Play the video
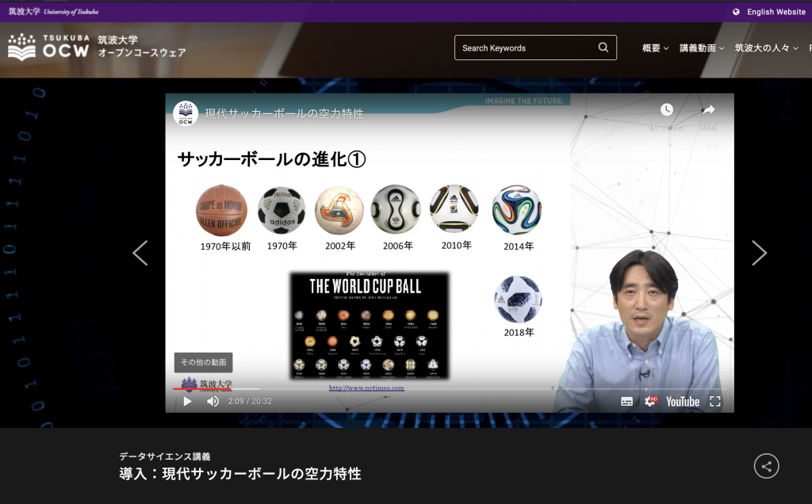 tap(187, 401)
